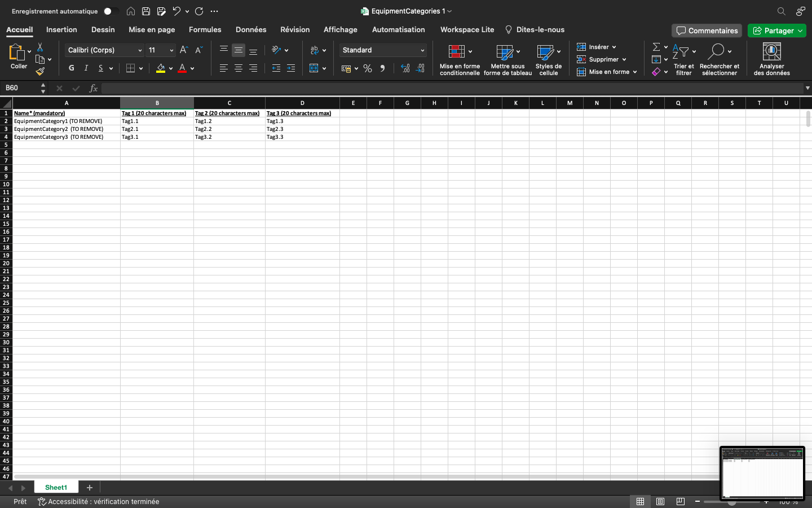Click the Partager button

click(776, 30)
